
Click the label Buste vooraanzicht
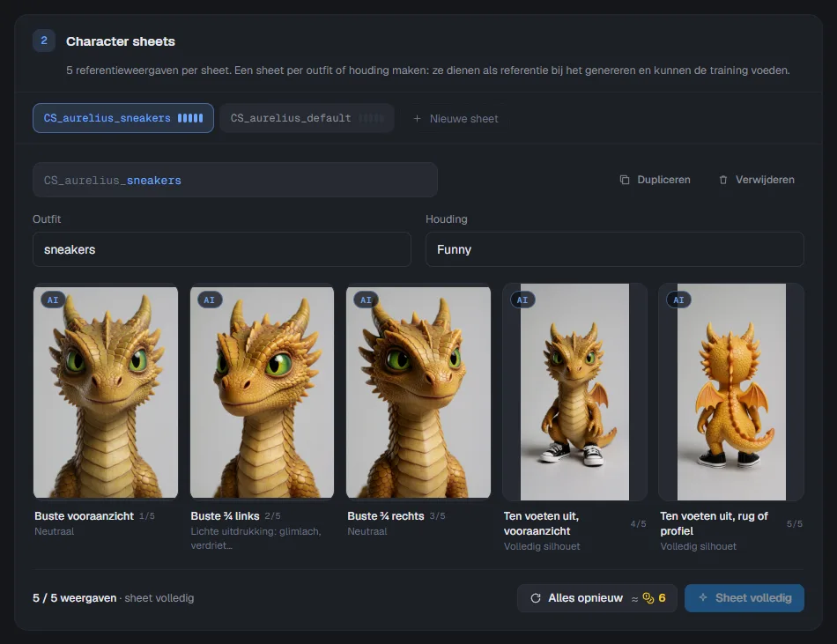click(x=84, y=516)
